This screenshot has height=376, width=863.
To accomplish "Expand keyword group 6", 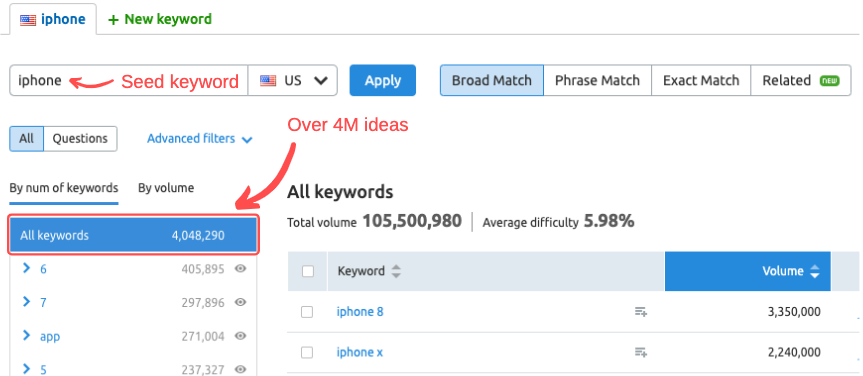I will pyautogui.click(x=26, y=268).
